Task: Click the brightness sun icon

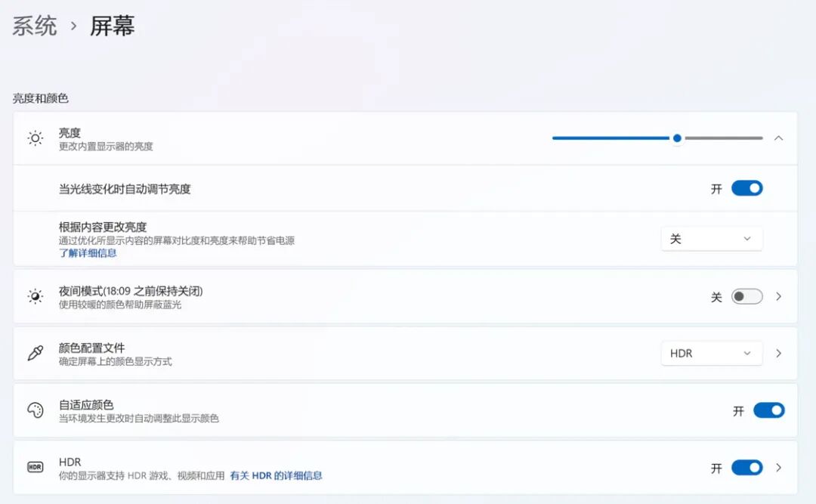Action: pyautogui.click(x=36, y=138)
